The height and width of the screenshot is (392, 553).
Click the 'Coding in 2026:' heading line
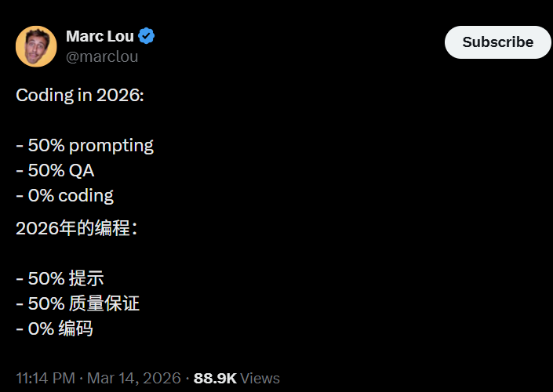click(80, 96)
